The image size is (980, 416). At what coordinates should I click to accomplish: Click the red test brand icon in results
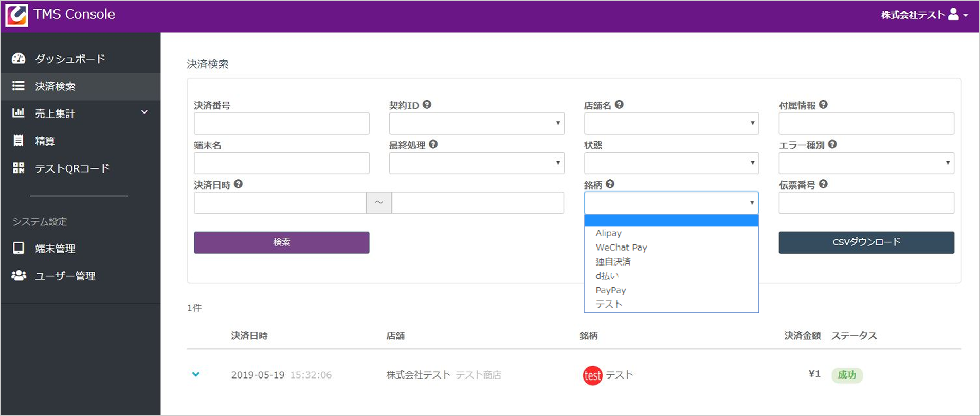[x=592, y=375]
